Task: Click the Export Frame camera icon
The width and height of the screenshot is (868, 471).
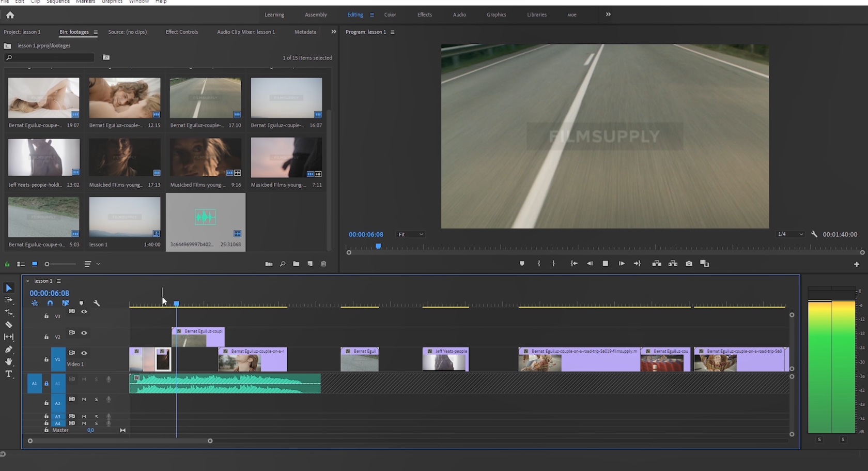Action: tap(689, 264)
